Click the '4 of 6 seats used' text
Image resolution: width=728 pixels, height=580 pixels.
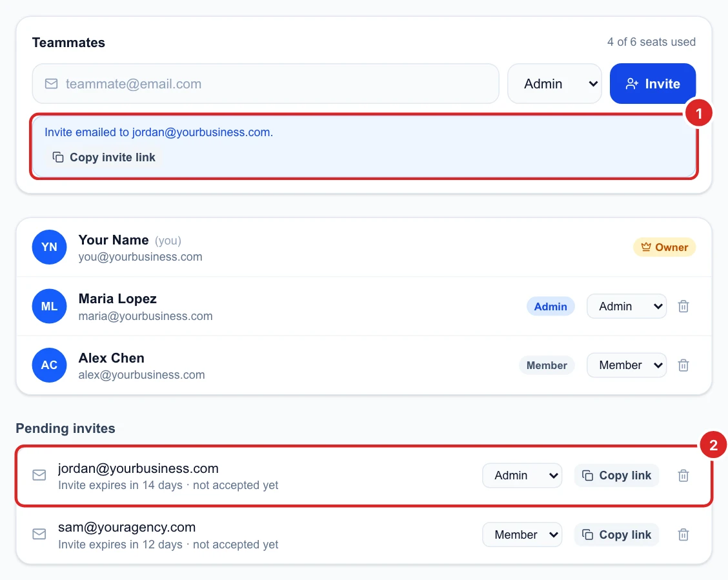(x=651, y=42)
